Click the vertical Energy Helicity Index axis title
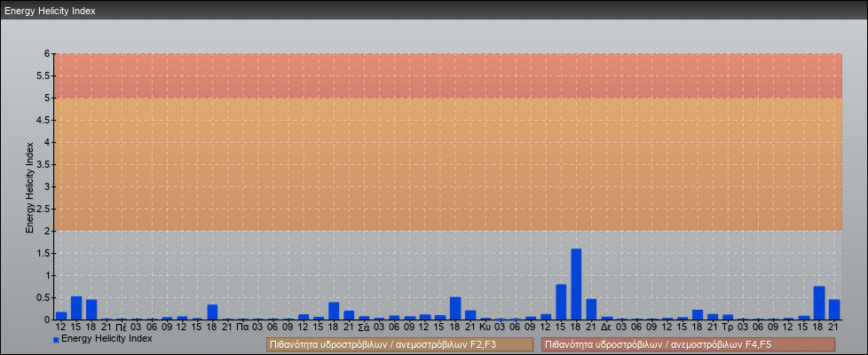This screenshot has width=868, height=355. coord(30,187)
